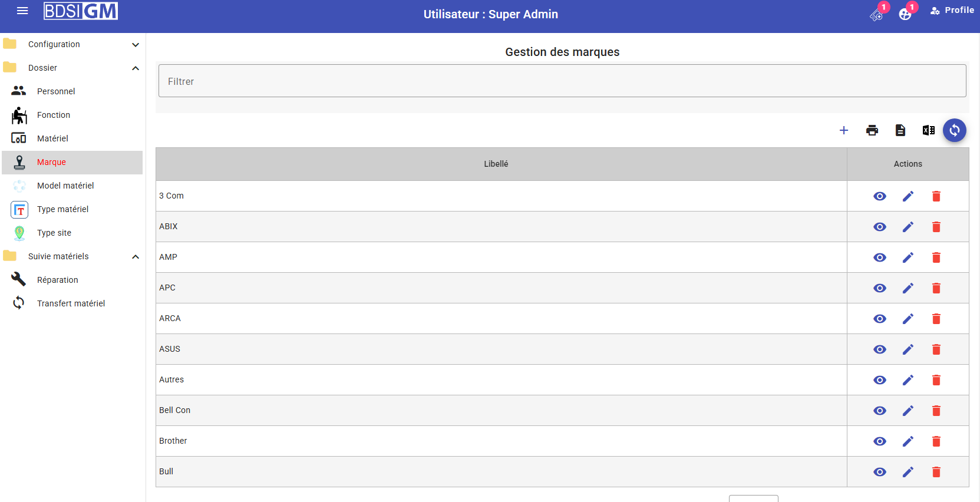980x502 pixels.
Task: Open the hamburger navigation menu
Action: (22, 11)
